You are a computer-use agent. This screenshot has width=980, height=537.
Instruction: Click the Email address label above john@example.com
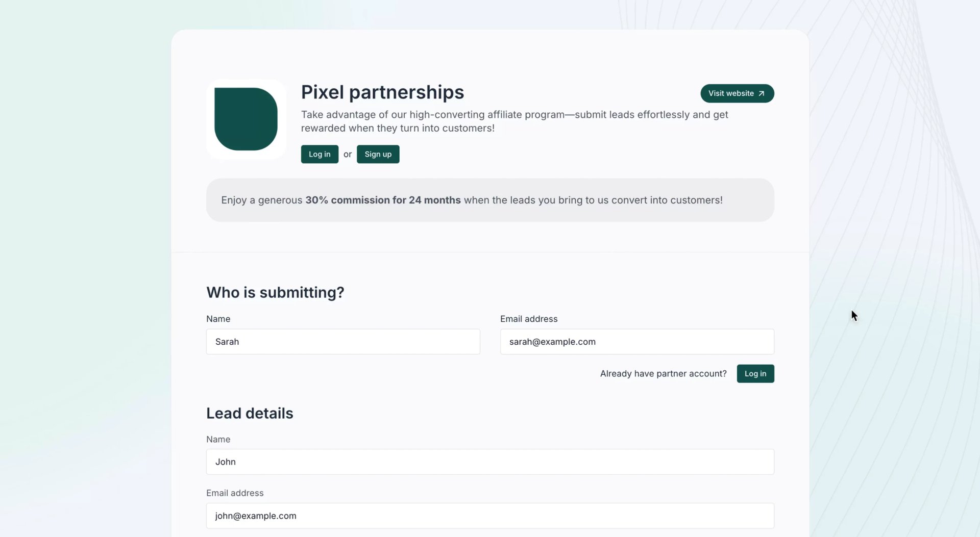tap(235, 493)
